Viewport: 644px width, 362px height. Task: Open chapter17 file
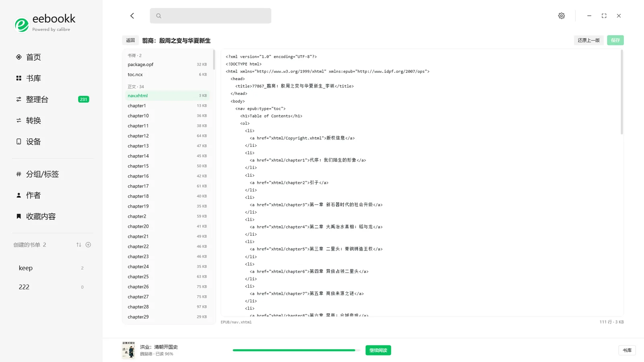[x=167, y=186]
